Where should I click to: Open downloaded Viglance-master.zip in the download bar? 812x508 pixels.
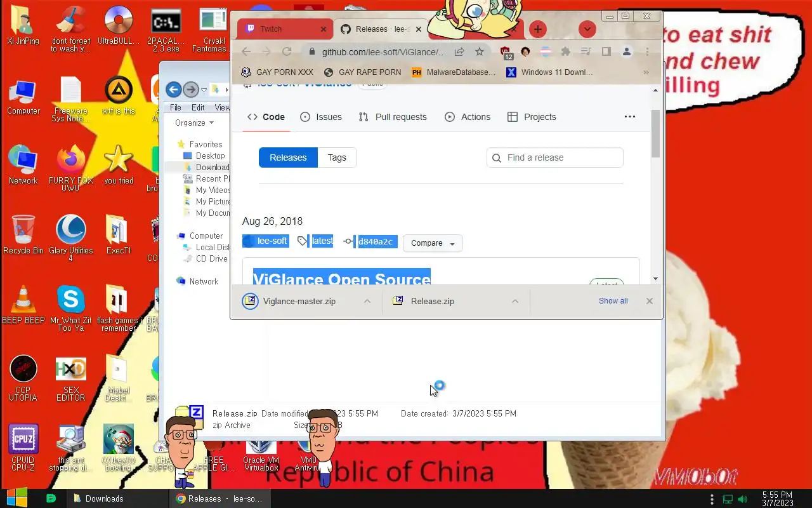(x=299, y=301)
